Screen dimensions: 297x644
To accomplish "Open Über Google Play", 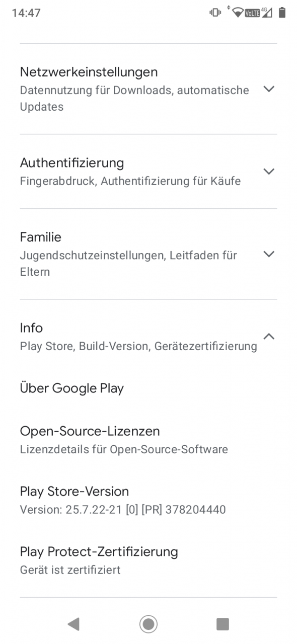I will click(x=148, y=388).
